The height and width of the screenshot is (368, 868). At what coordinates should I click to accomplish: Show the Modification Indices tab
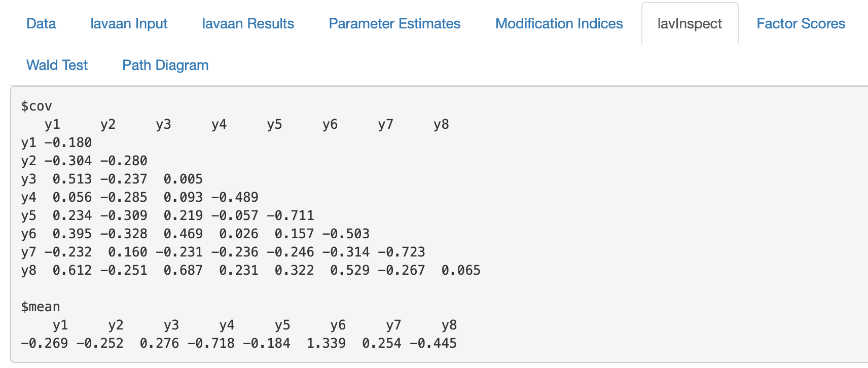coord(559,24)
